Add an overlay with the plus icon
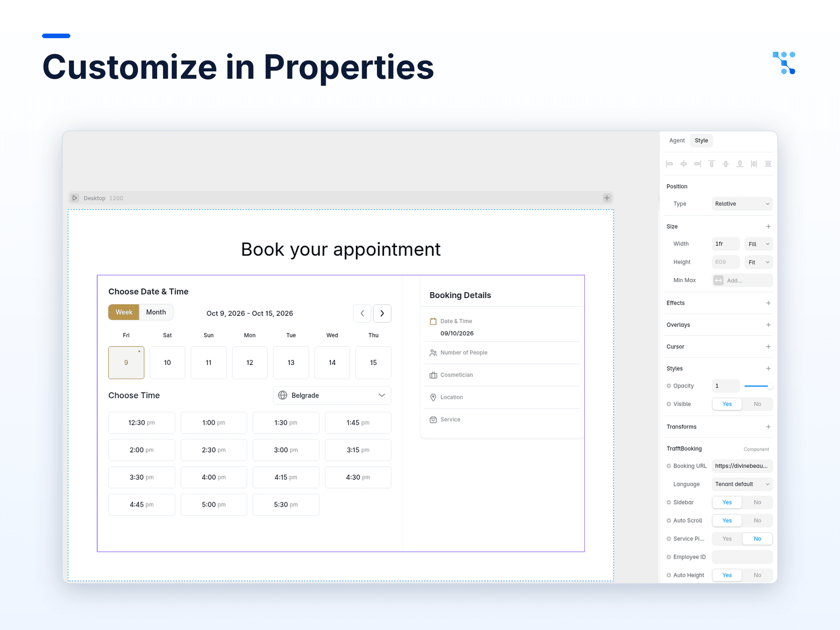 coord(768,325)
